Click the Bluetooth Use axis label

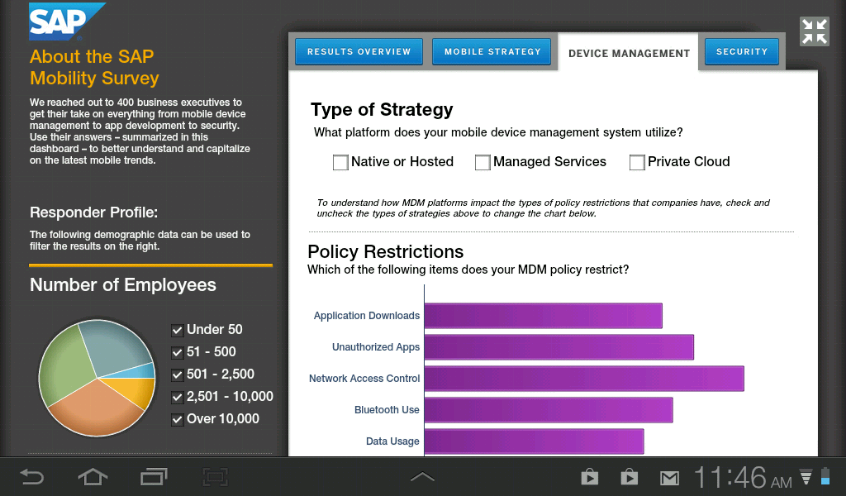point(386,410)
